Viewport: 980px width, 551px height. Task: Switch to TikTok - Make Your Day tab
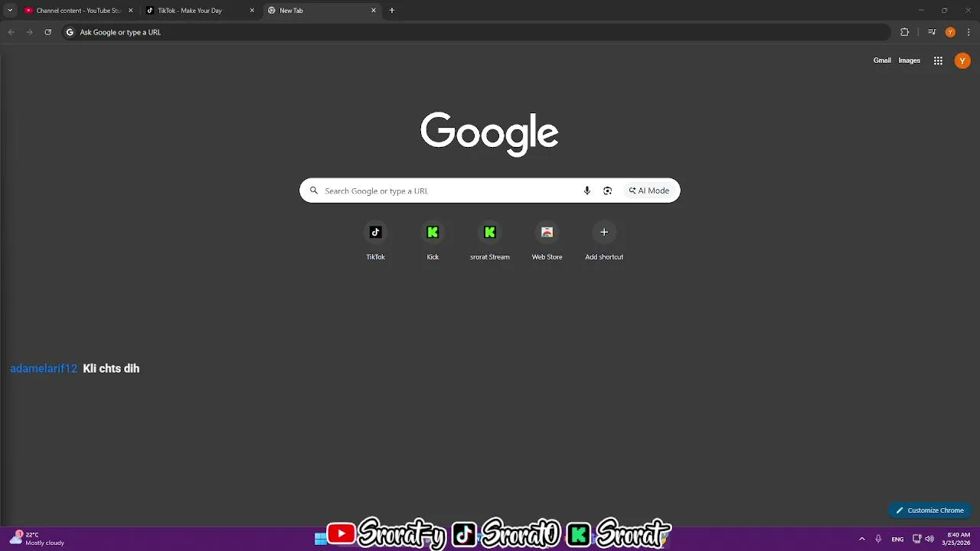(x=201, y=11)
